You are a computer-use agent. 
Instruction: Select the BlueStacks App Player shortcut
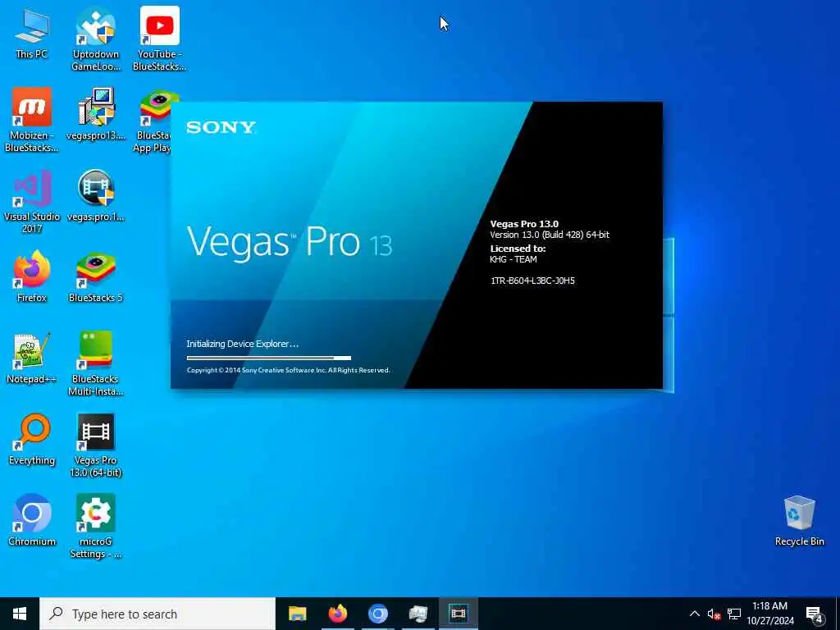(153, 120)
